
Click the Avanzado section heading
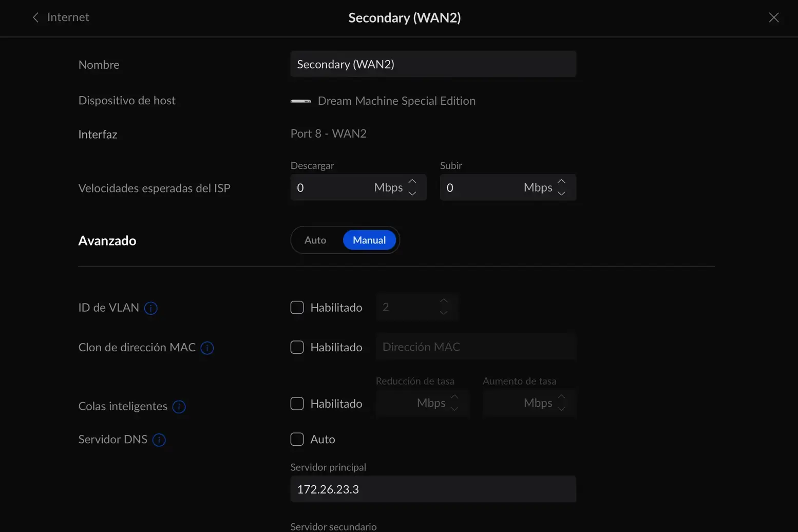pyautogui.click(x=107, y=240)
